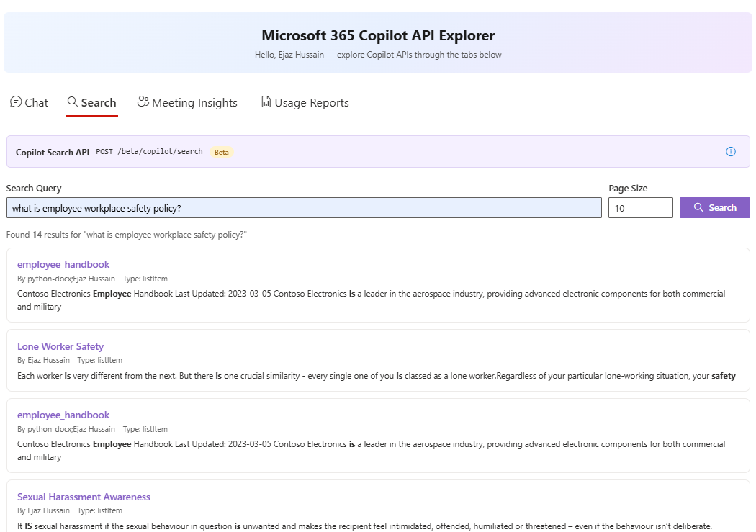
Task: Open the info tooltip for Copilot Search API
Action: click(731, 151)
